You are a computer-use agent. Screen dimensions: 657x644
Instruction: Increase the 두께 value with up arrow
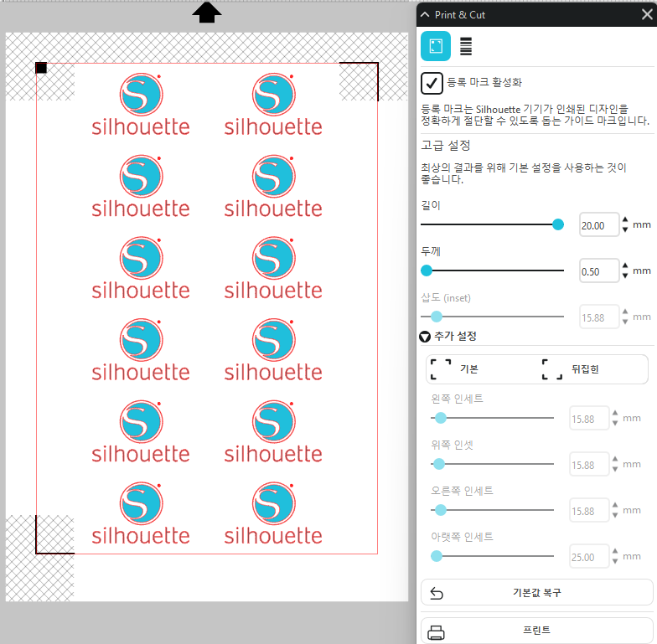(x=625, y=265)
